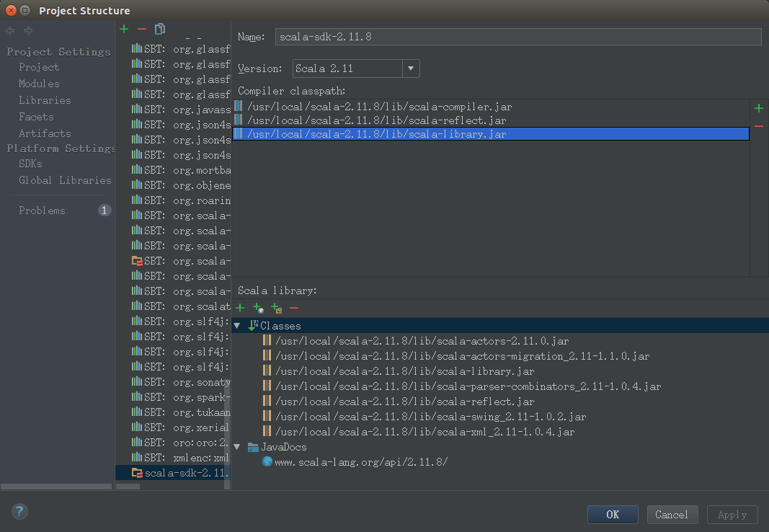Open the Problems section
Screen dimensions: 769x532
42,210
